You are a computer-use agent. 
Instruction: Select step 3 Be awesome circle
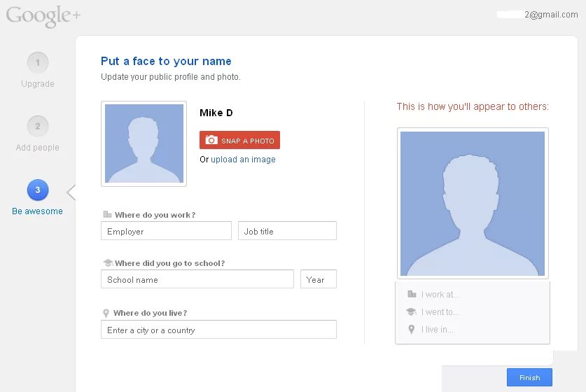[x=38, y=190]
